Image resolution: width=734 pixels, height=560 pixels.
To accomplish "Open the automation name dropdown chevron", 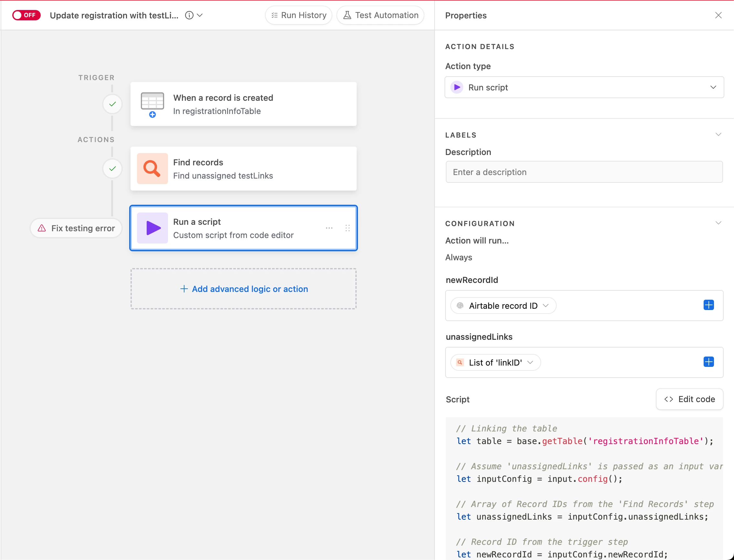I will click(200, 15).
